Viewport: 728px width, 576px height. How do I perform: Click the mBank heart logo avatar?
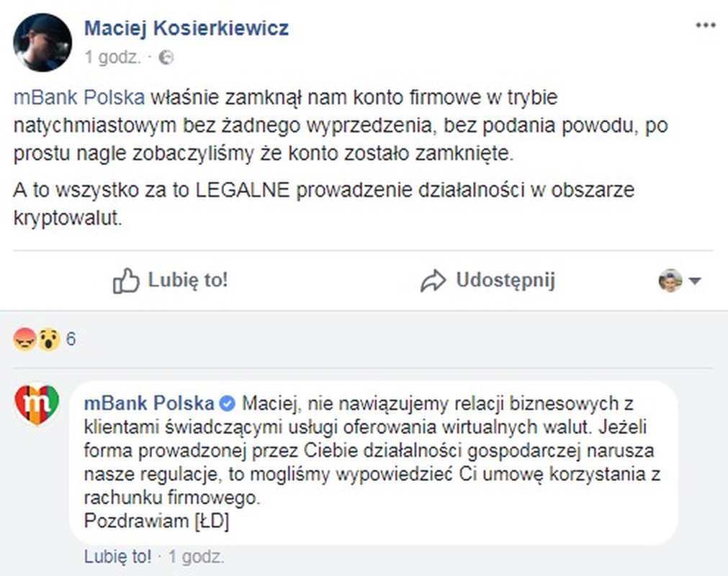point(38,403)
